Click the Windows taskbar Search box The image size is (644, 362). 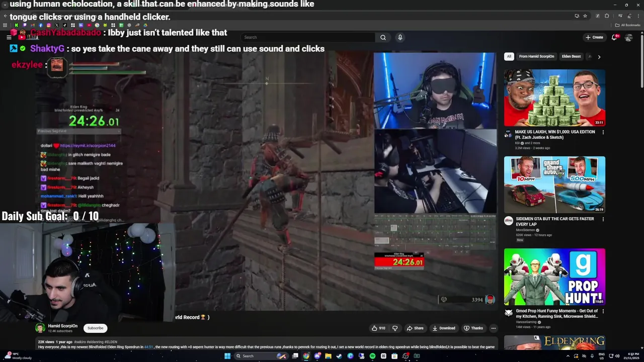pos(261,356)
